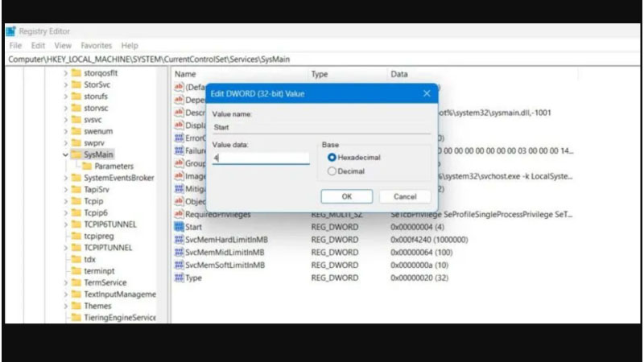Select the Decimal base radio button
Screen dimensions: 644x362
tap(332, 171)
